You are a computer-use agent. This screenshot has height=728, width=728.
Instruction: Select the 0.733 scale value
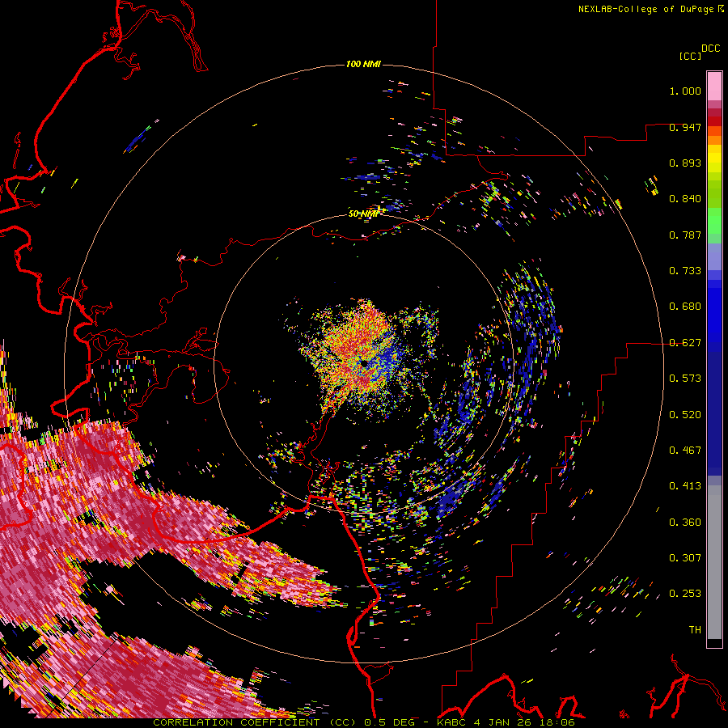(685, 271)
